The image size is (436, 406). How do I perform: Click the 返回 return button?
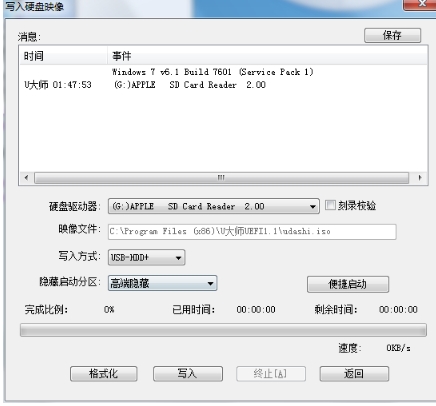[354, 374]
